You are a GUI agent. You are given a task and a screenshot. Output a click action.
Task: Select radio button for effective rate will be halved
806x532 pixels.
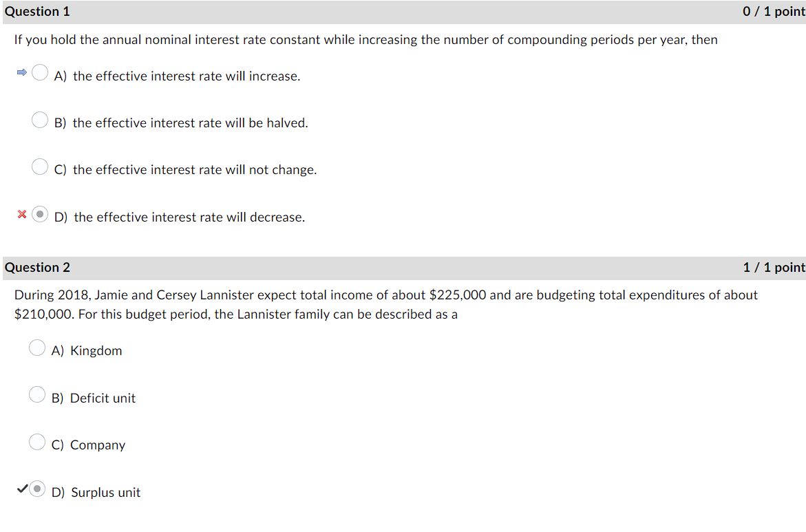click(39, 118)
